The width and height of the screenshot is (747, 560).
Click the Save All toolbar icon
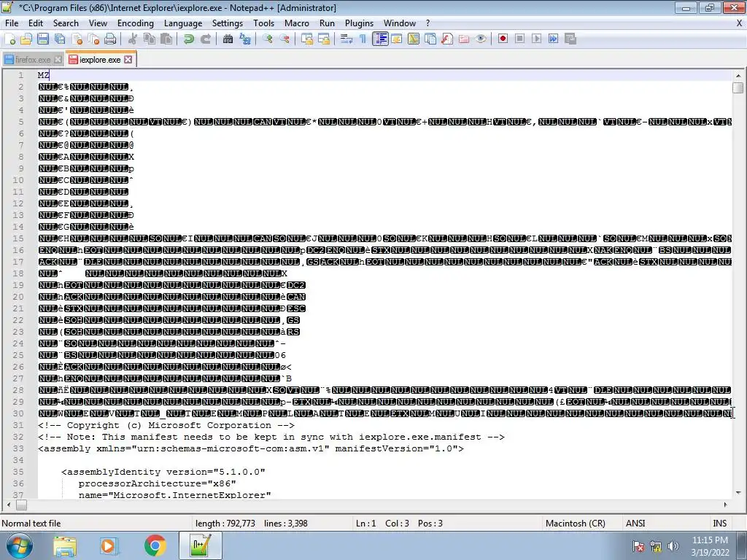coord(60,39)
